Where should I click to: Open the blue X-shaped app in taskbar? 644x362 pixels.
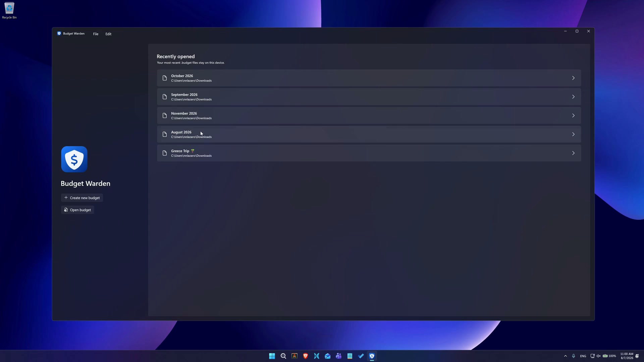[317, 356]
